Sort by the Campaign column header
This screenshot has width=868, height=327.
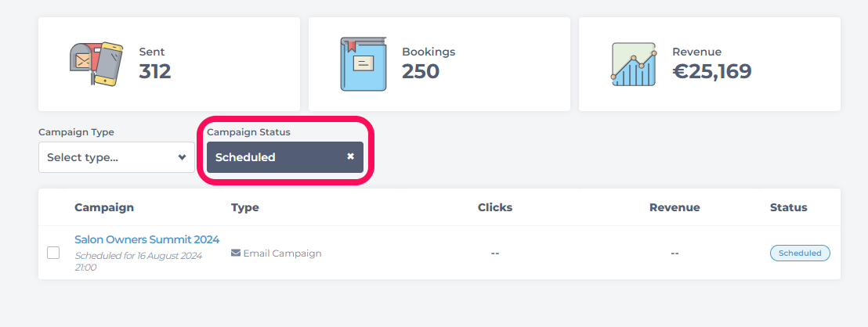pyautogui.click(x=104, y=207)
